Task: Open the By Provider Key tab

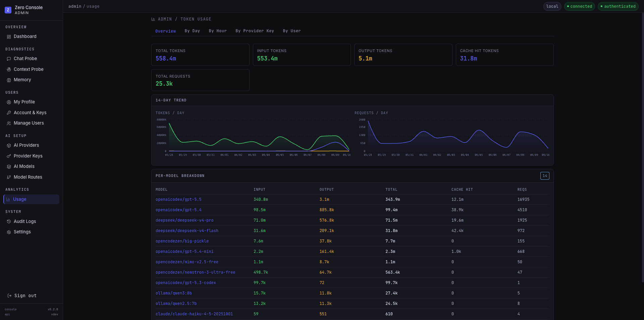Action: click(x=255, y=31)
